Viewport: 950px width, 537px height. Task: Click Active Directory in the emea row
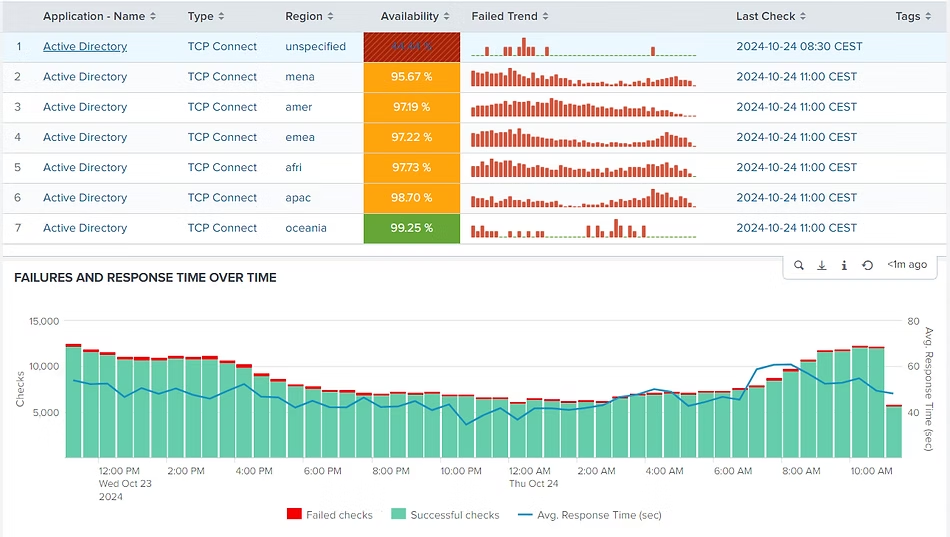coord(85,137)
